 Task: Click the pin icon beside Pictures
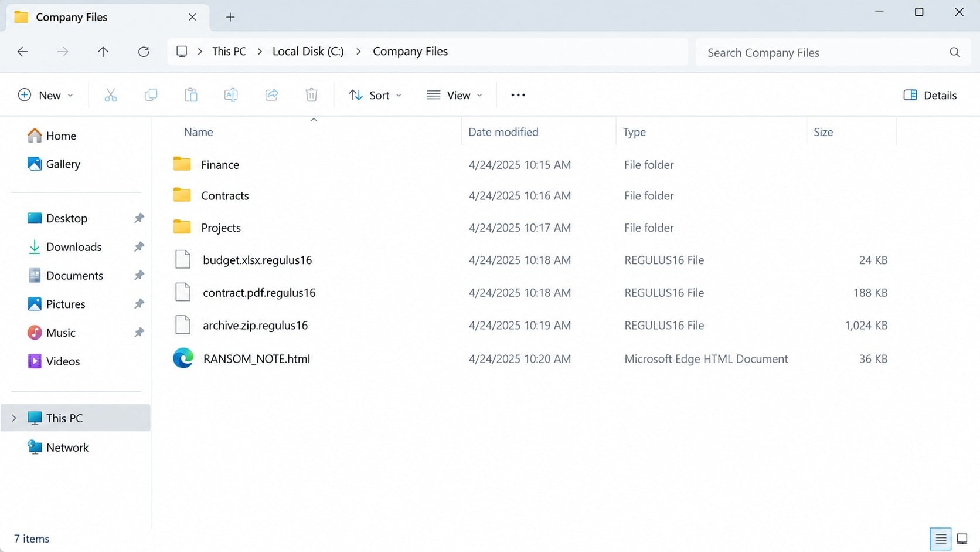pos(139,304)
